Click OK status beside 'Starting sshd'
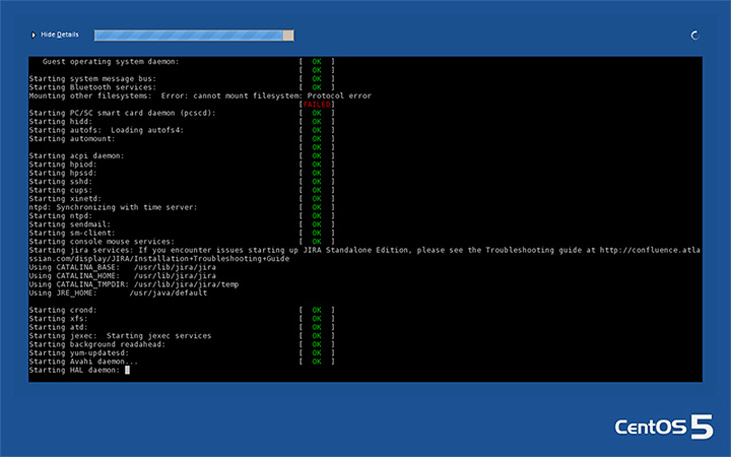 [x=317, y=181]
